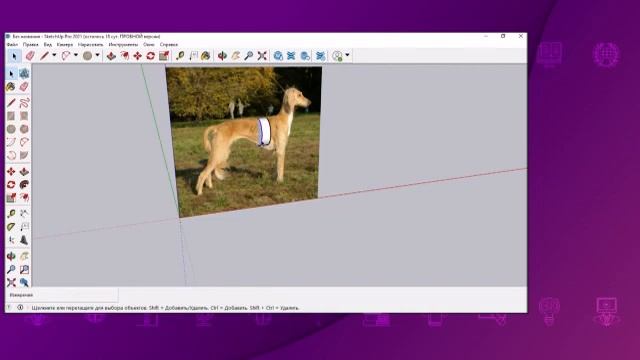Click the Send to LayOut icon
Screen dimensions: 640x360
pos(305,56)
